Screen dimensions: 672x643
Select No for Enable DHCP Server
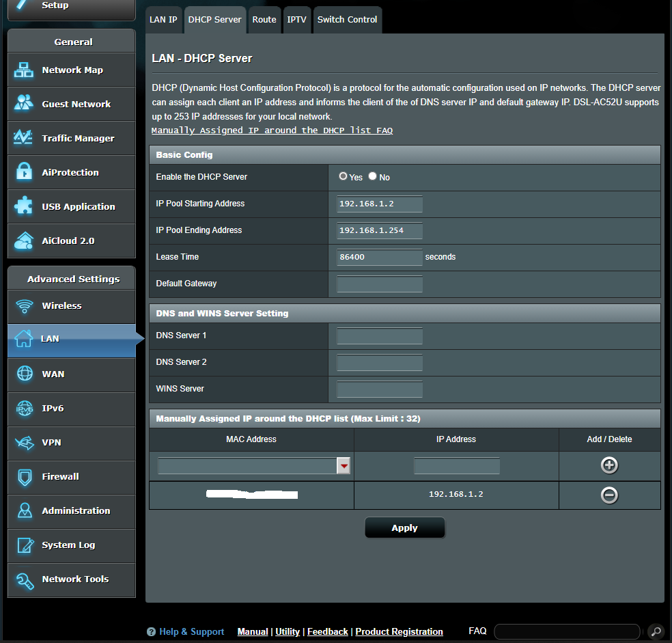pos(372,176)
